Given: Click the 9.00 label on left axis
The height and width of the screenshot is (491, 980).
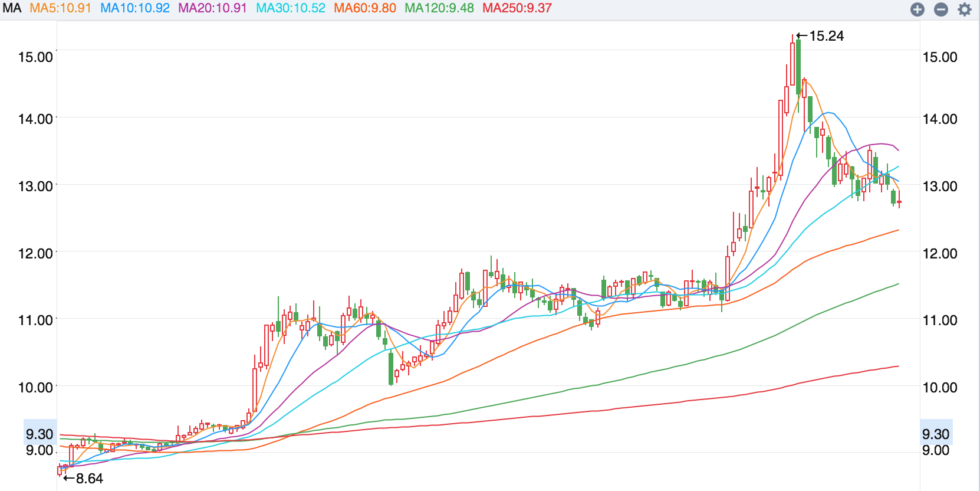Looking at the screenshot, I should click(40, 450).
